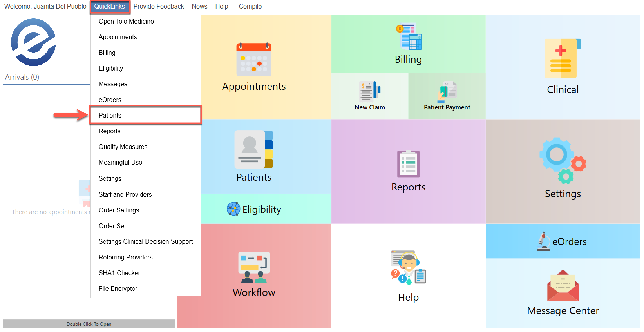Screen dimensions: 644x332
Task: Collapse the QuickLinks dropdown menu
Action: pyautogui.click(x=109, y=6)
